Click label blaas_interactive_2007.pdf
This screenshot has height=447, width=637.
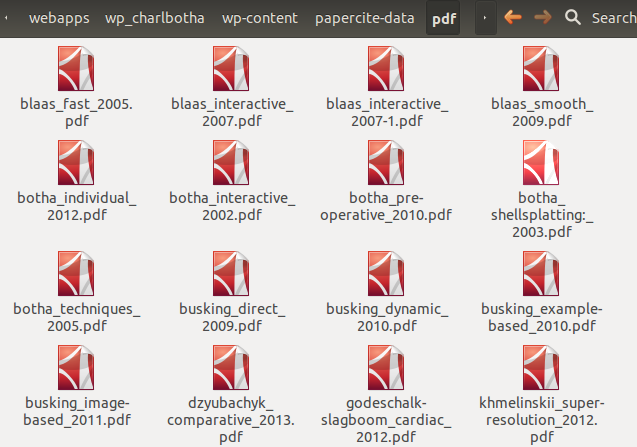pos(232,113)
